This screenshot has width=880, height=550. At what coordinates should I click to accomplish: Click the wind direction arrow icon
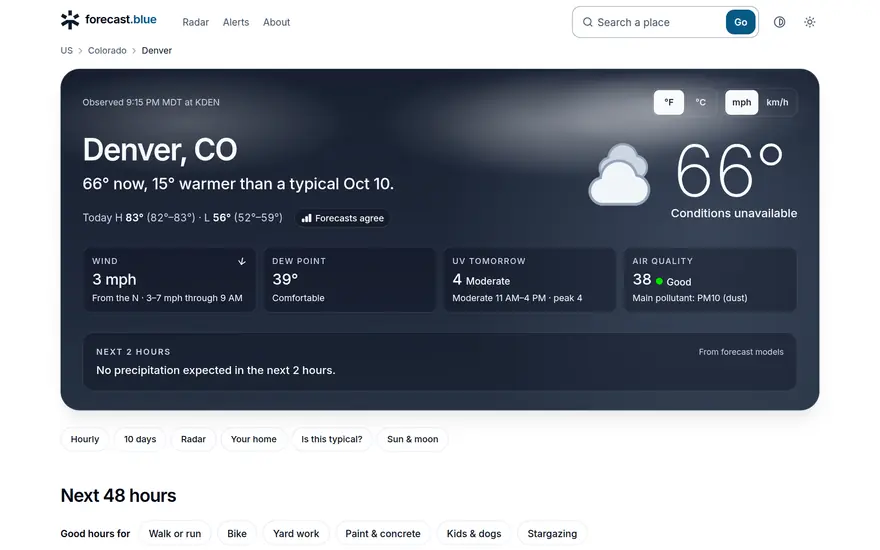point(242,262)
